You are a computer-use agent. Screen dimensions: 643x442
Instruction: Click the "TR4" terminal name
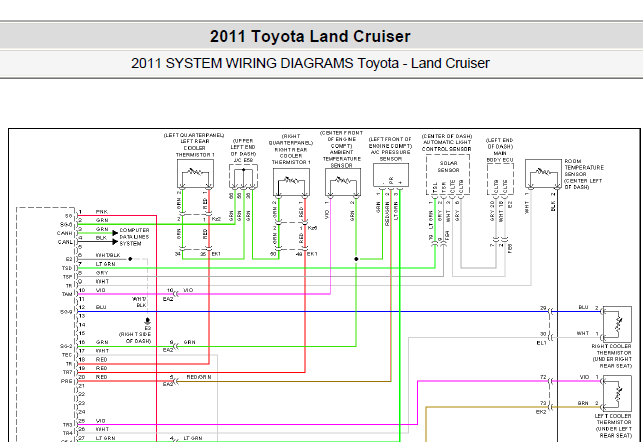click(68, 433)
